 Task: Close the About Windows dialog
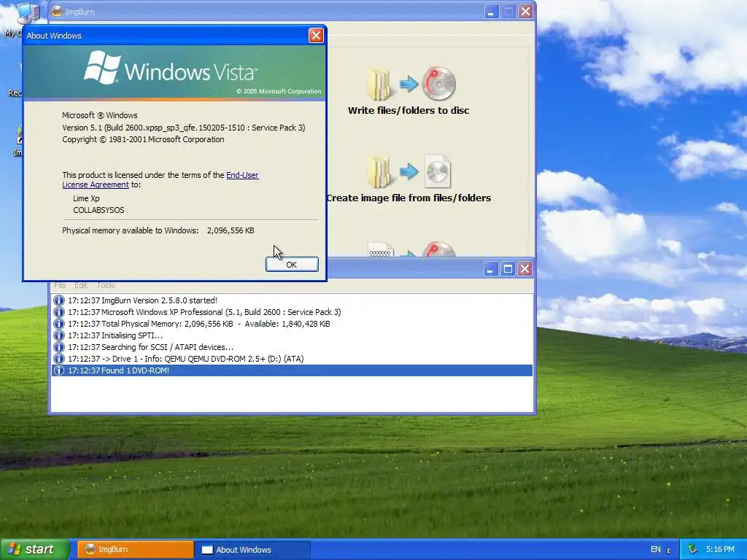(316, 35)
